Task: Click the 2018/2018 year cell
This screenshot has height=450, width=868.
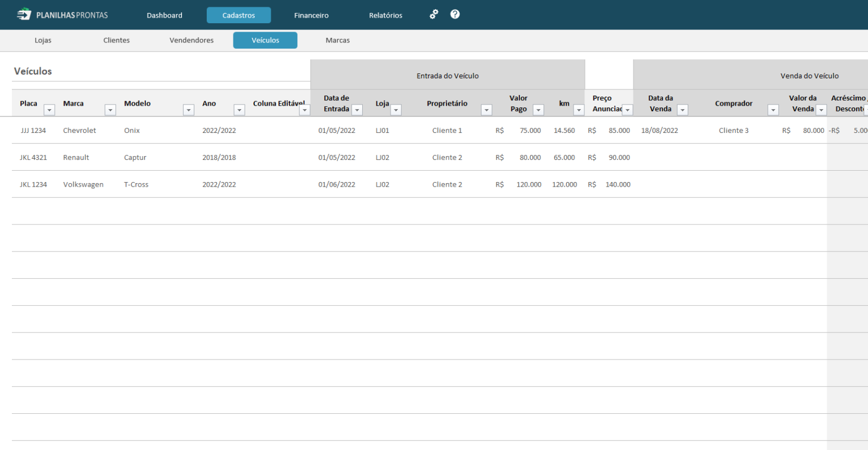Action: 219,158
